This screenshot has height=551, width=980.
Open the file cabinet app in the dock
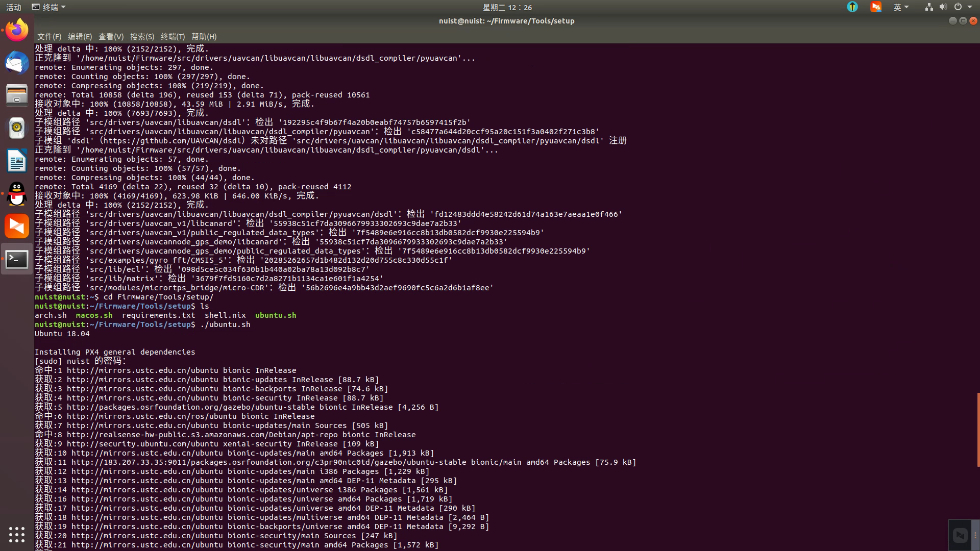click(x=16, y=95)
